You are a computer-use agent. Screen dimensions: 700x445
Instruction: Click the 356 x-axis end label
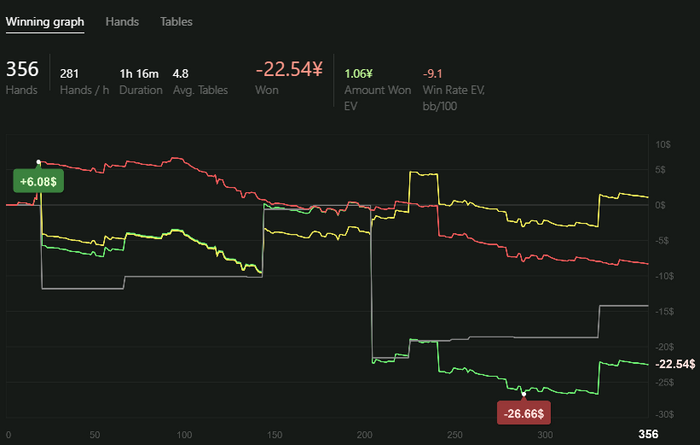(649, 434)
